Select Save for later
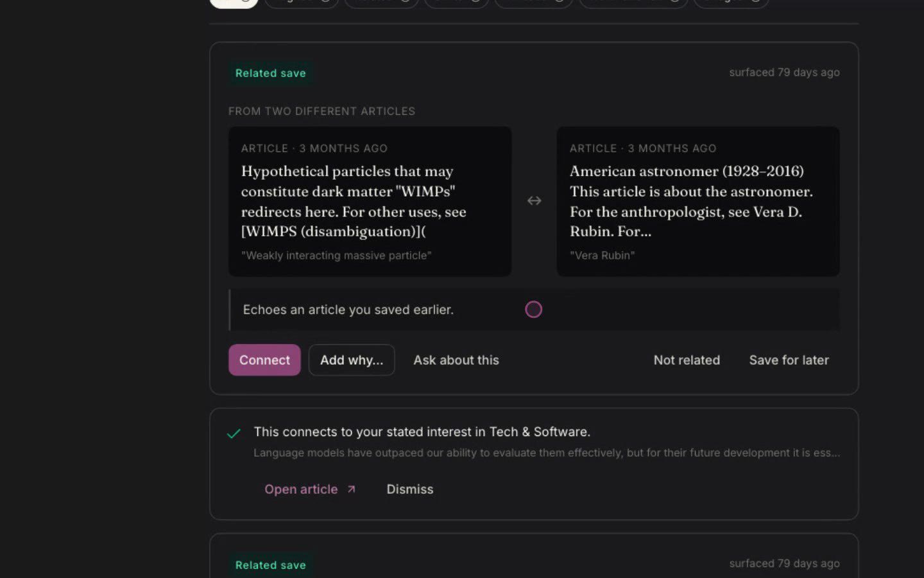This screenshot has width=924, height=578. (789, 360)
